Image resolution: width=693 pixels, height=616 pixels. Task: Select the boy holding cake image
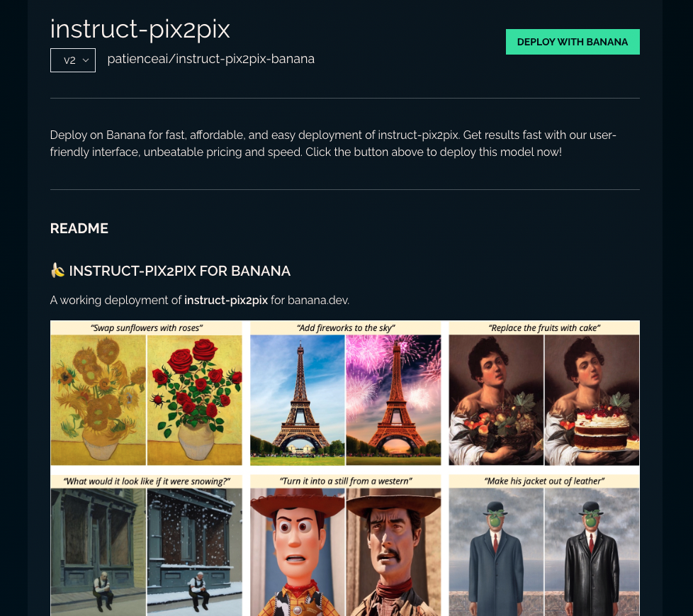tap(592, 400)
